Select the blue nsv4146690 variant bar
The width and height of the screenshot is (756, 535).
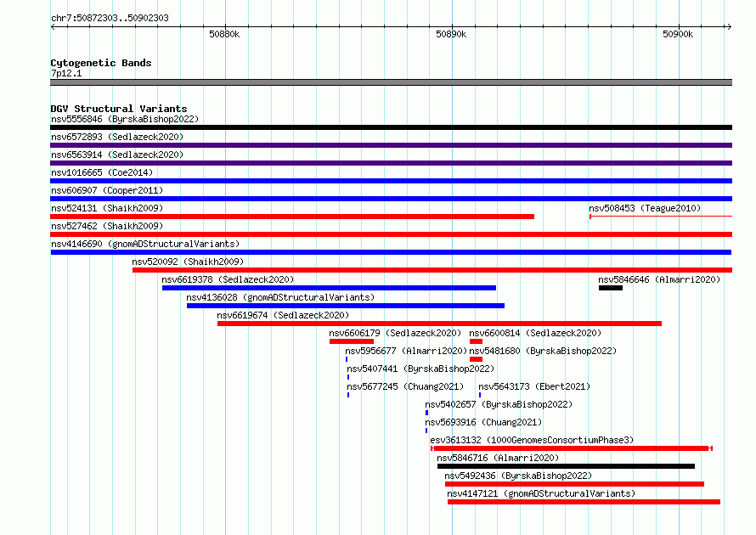(391, 252)
